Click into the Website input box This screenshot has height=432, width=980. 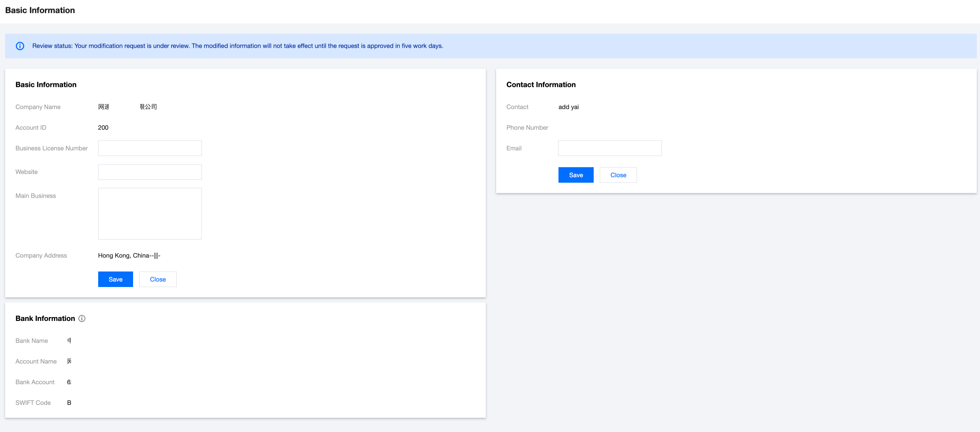(150, 172)
